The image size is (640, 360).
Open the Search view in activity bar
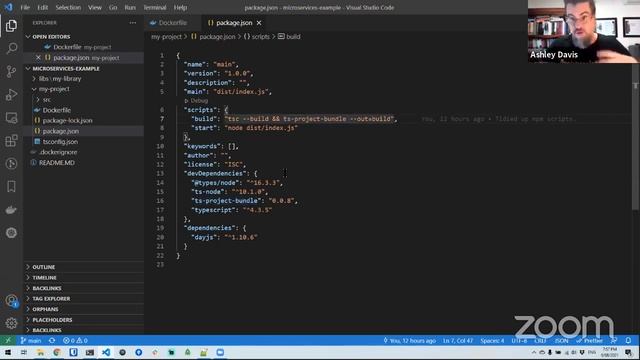[11, 49]
